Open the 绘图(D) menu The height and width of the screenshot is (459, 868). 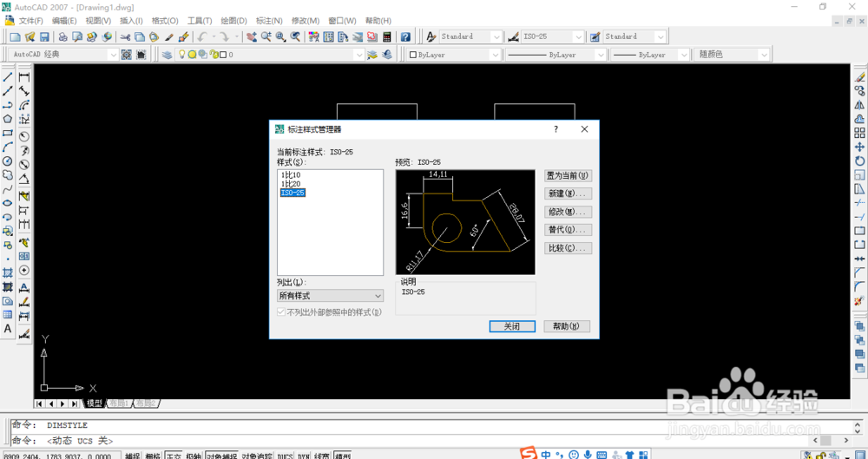(x=233, y=21)
